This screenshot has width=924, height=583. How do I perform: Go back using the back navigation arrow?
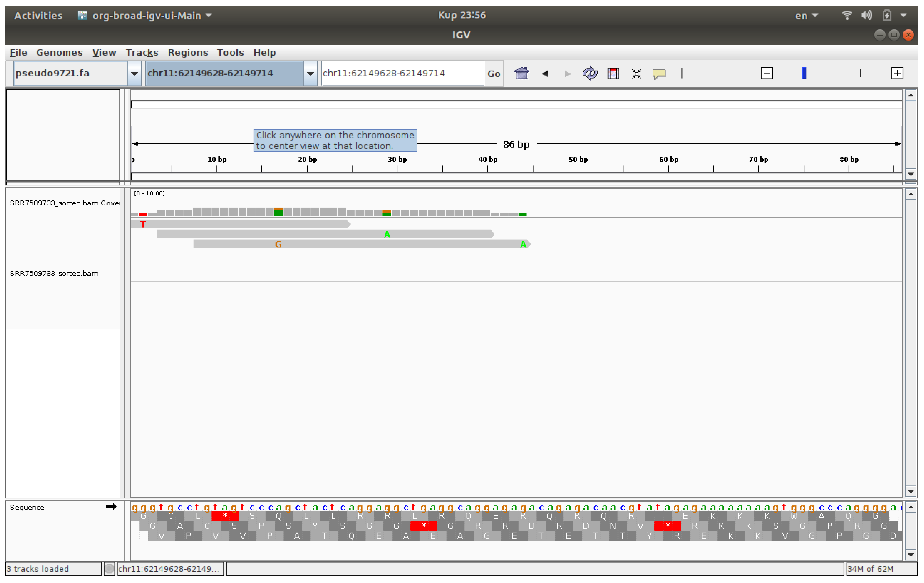[545, 74]
